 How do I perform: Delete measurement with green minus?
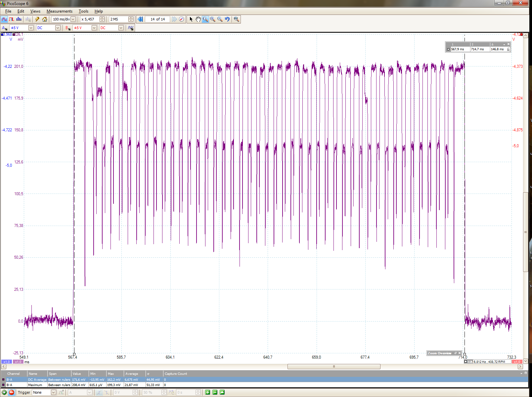(x=215, y=392)
